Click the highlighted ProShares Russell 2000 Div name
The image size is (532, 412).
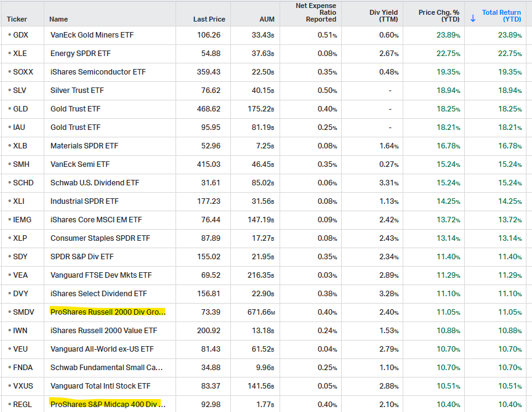[x=108, y=312]
